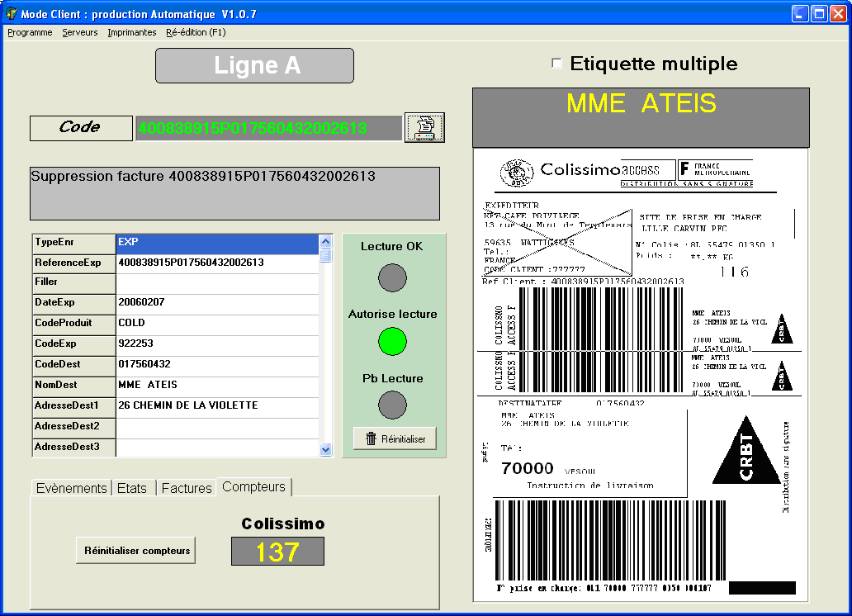The width and height of the screenshot is (852, 616).
Task: Click the Réinitialiser button with trash icon
Action: click(x=395, y=438)
